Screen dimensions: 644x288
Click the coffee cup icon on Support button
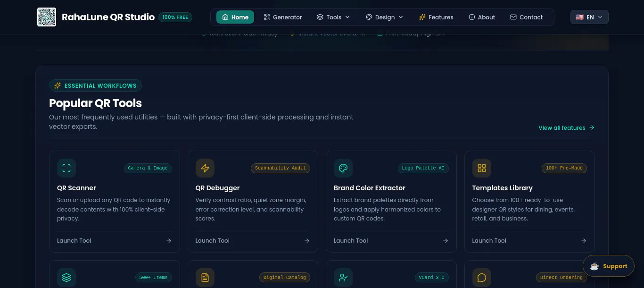(594, 266)
